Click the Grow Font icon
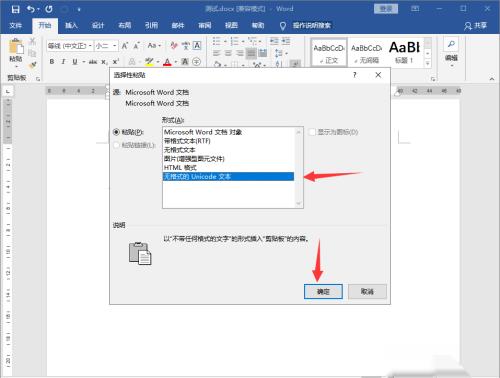 tap(125, 46)
